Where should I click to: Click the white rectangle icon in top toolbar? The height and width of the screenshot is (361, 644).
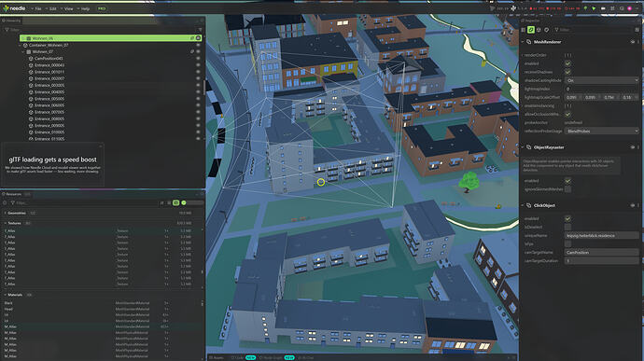[x=603, y=8]
